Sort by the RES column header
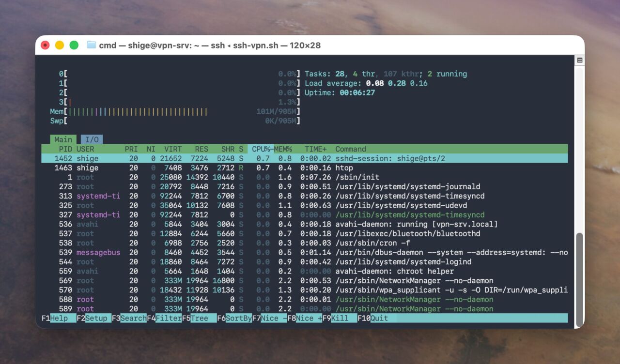This screenshot has height=364, width=620. pos(201,149)
